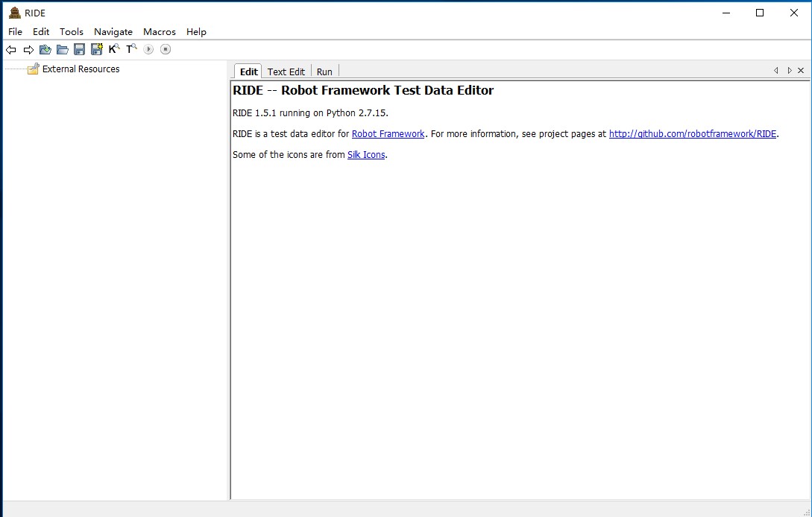Save current file with toolbar icon

point(79,49)
